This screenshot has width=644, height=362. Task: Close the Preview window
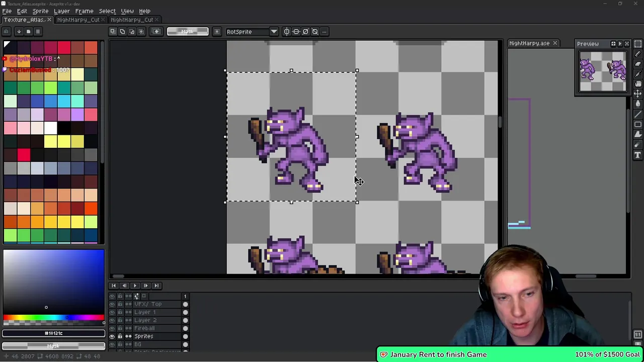point(627,44)
